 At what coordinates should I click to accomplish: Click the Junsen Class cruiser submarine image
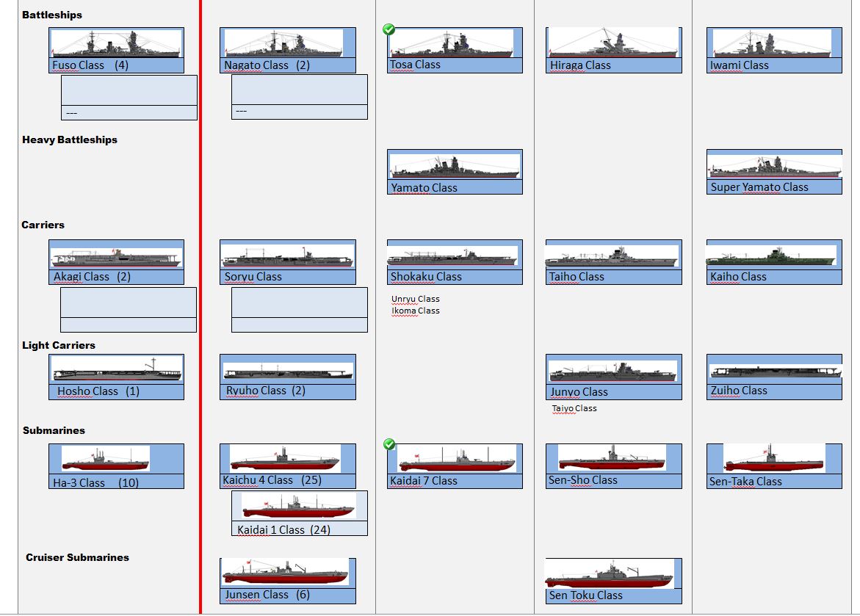click(286, 572)
